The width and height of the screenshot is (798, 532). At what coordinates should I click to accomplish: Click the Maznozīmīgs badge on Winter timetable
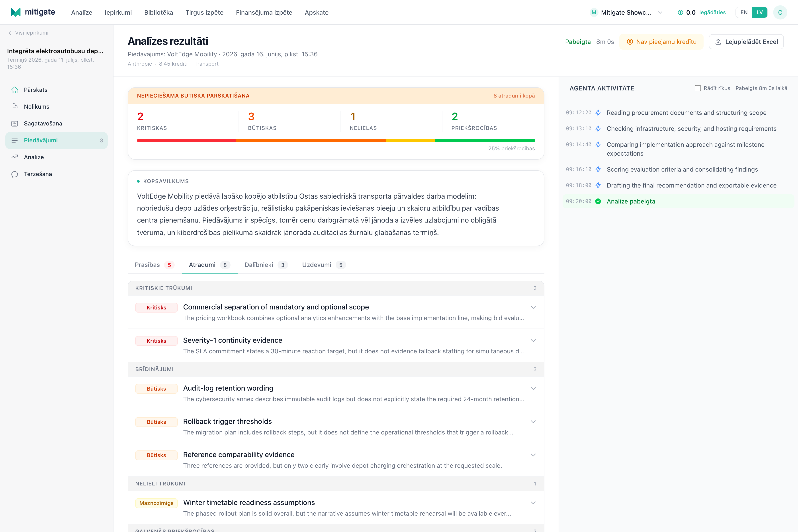tap(156, 503)
